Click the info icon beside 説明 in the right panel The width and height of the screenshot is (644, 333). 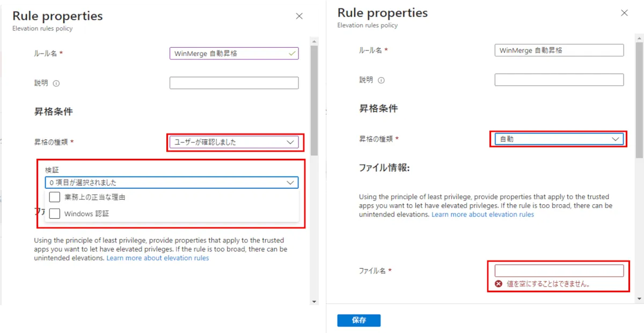pyautogui.click(x=381, y=80)
